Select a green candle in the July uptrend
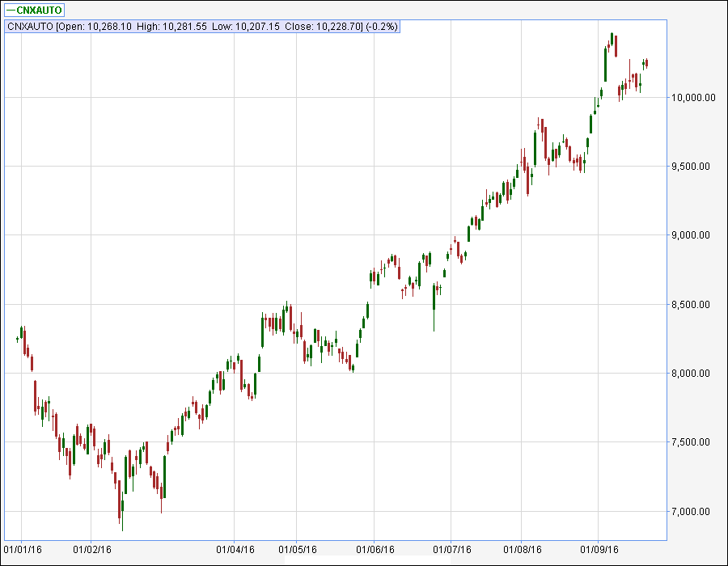This screenshot has height=566, width=728. (x=469, y=234)
